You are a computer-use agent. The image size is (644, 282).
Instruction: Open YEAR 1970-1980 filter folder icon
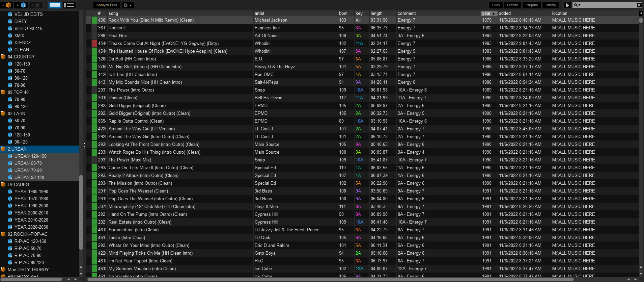coord(10,199)
